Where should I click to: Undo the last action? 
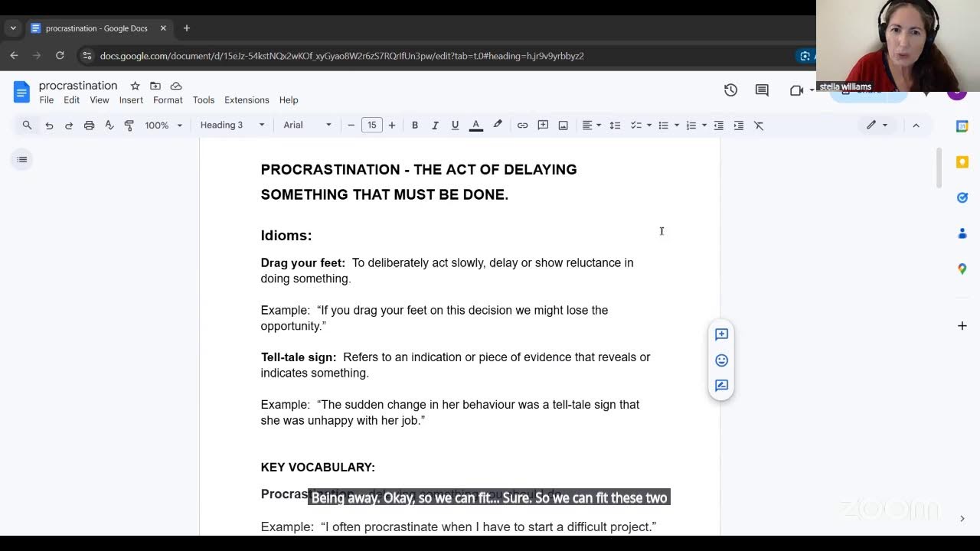[49, 125]
